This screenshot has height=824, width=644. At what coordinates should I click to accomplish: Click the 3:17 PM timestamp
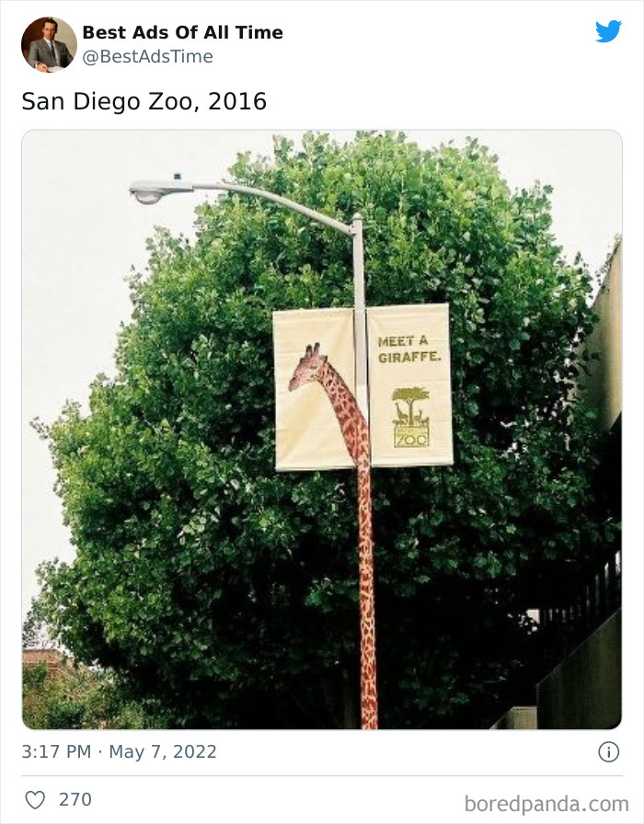point(56,751)
